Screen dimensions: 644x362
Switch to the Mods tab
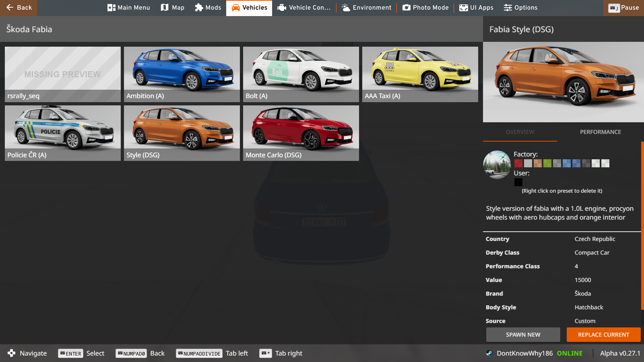click(208, 8)
